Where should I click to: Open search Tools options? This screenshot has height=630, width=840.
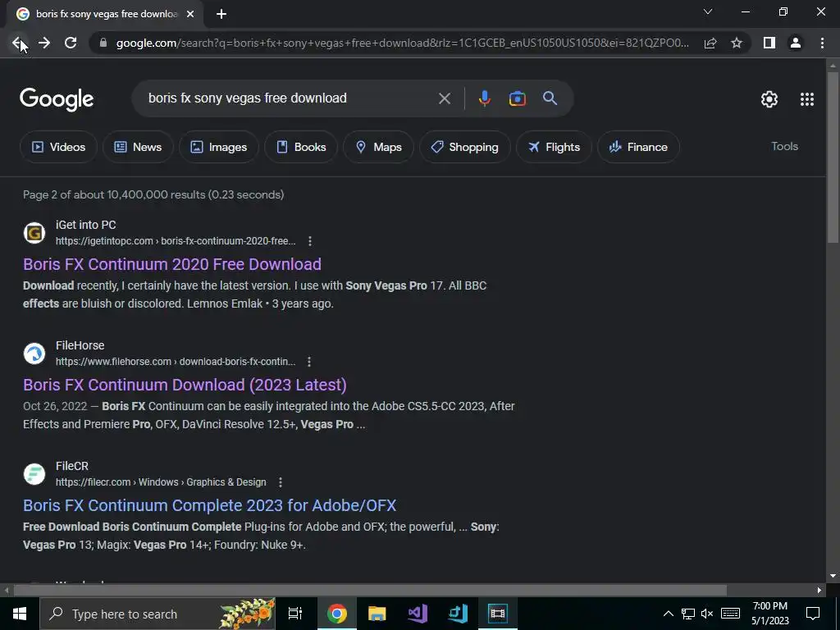click(784, 146)
